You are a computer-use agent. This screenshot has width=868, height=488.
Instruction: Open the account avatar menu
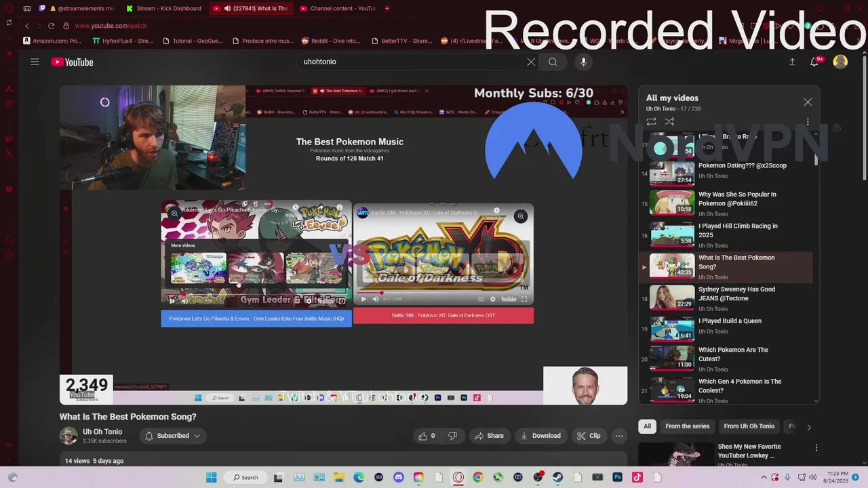[x=840, y=62]
